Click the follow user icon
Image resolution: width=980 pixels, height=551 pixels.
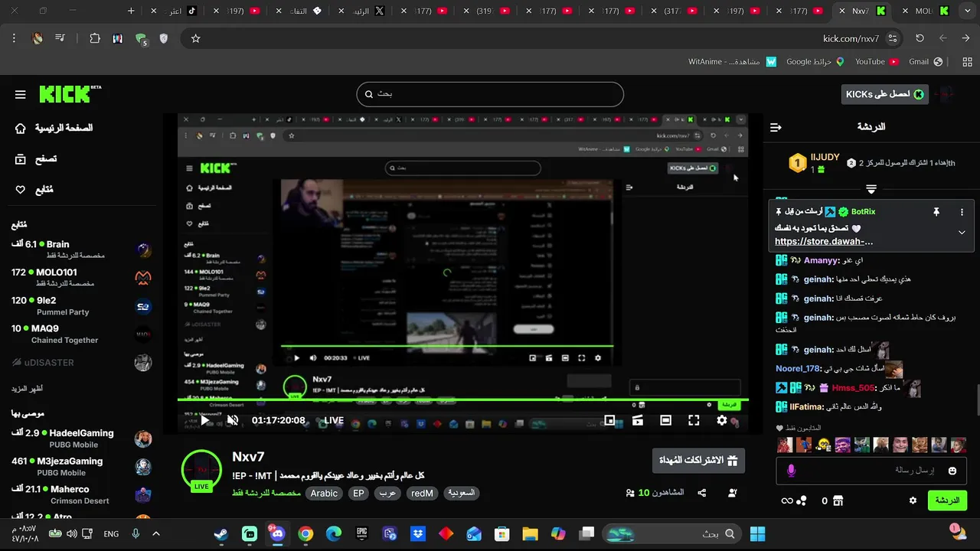pyautogui.click(x=733, y=493)
